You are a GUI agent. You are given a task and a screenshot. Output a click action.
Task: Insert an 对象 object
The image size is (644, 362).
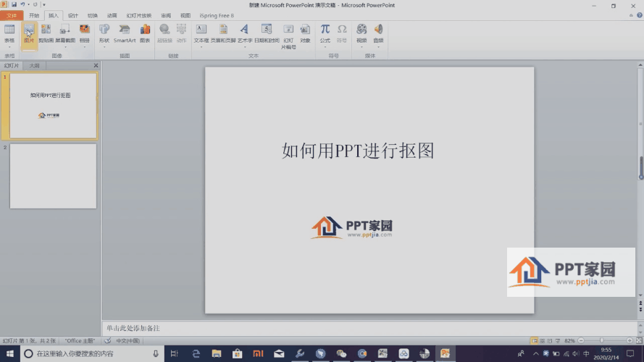(305, 33)
